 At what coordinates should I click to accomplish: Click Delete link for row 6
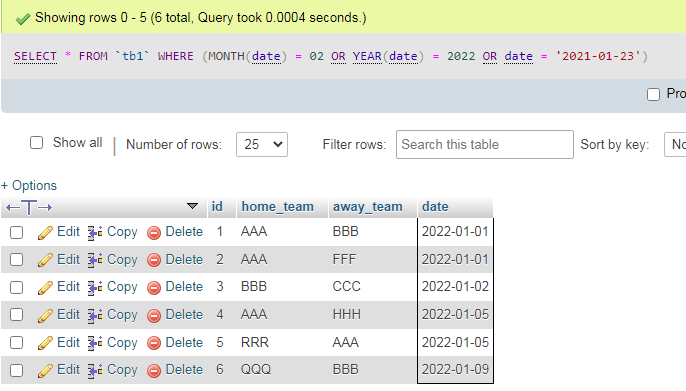coord(184,370)
